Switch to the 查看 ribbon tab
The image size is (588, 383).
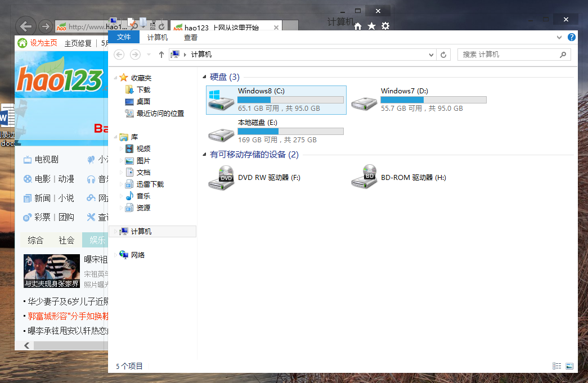tap(190, 37)
